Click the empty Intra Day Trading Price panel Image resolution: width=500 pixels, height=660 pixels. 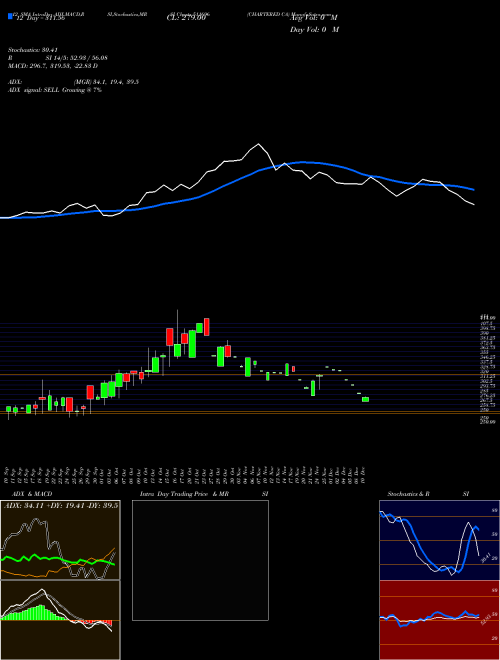200,560
